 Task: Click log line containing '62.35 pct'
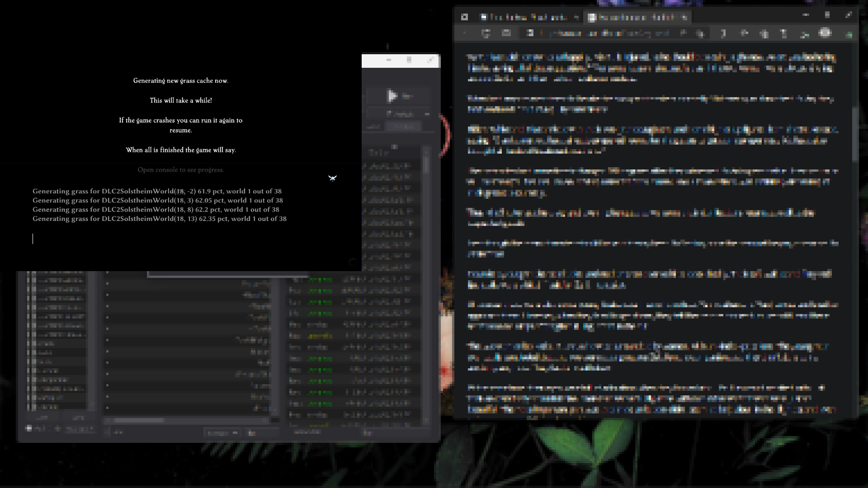pyautogui.click(x=160, y=219)
